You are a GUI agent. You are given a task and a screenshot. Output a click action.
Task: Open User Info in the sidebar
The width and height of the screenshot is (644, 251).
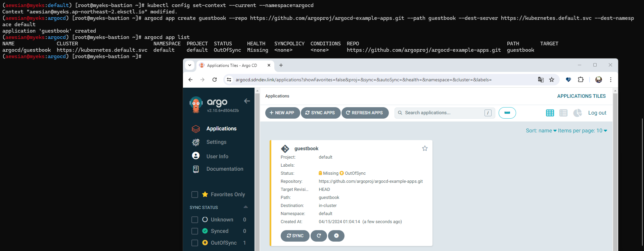click(217, 157)
